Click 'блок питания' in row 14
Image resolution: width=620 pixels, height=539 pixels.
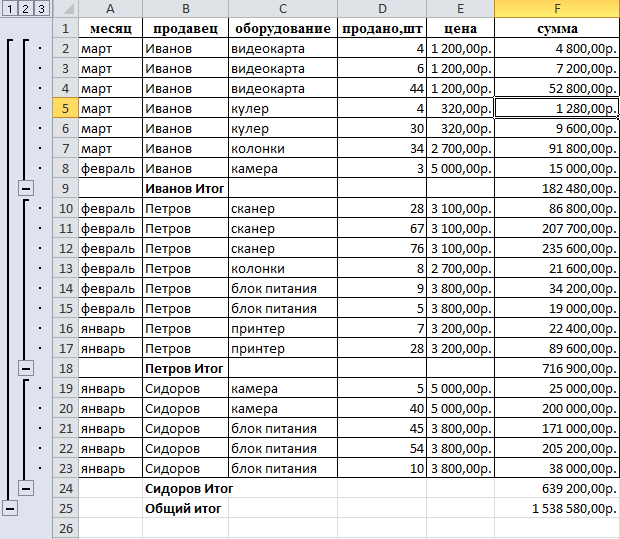click(x=283, y=288)
